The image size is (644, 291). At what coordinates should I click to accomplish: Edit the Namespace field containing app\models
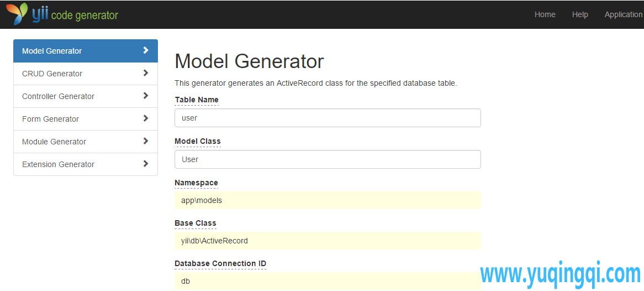coord(328,200)
